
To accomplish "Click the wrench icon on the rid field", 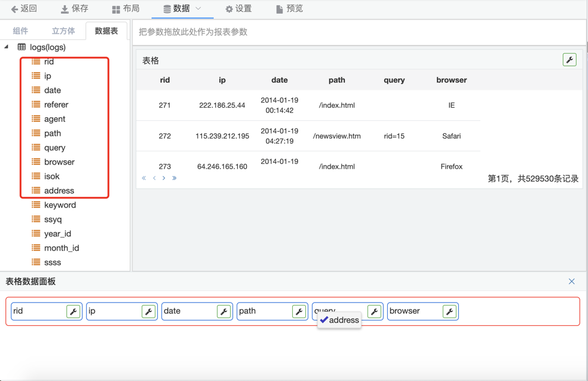I will (x=73, y=312).
